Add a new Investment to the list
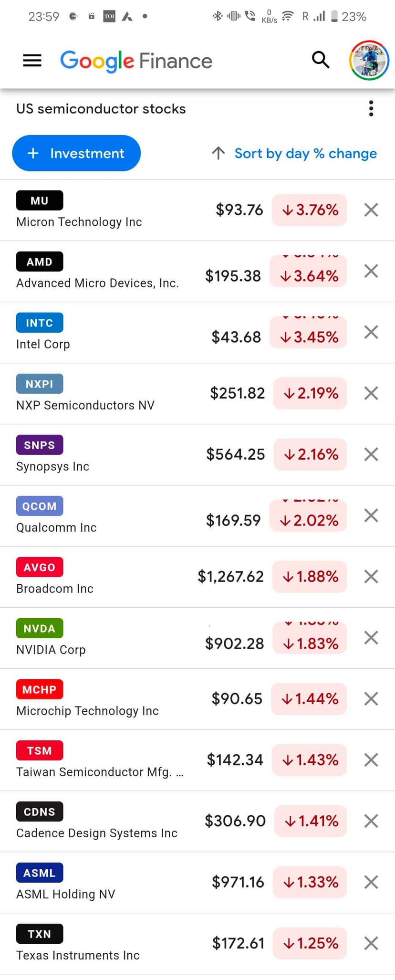The width and height of the screenshot is (395, 980). [76, 153]
